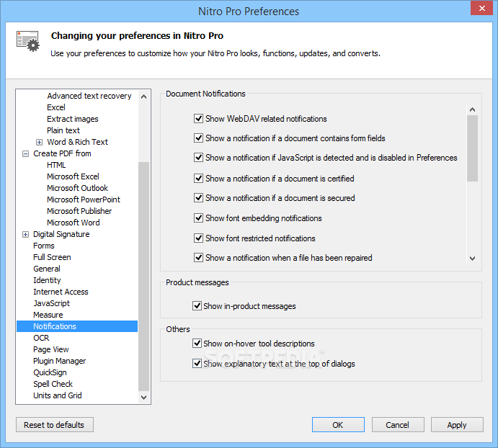Open Units and Grid preferences

click(58, 395)
